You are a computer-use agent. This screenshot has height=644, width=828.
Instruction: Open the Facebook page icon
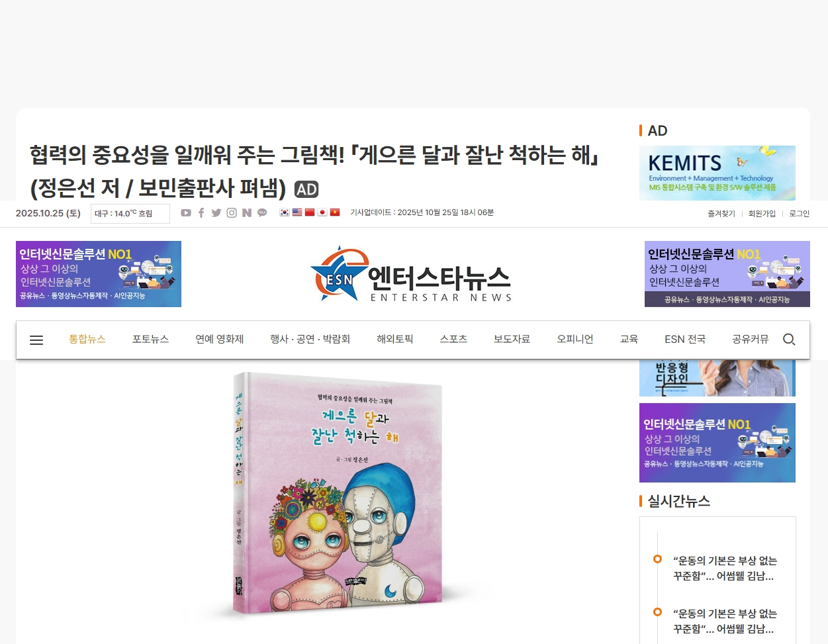[201, 212]
